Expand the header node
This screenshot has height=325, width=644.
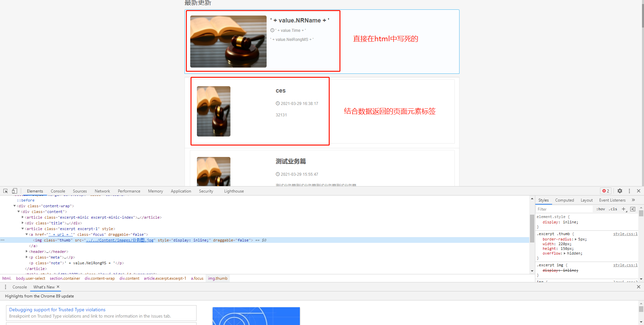coord(26,252)
